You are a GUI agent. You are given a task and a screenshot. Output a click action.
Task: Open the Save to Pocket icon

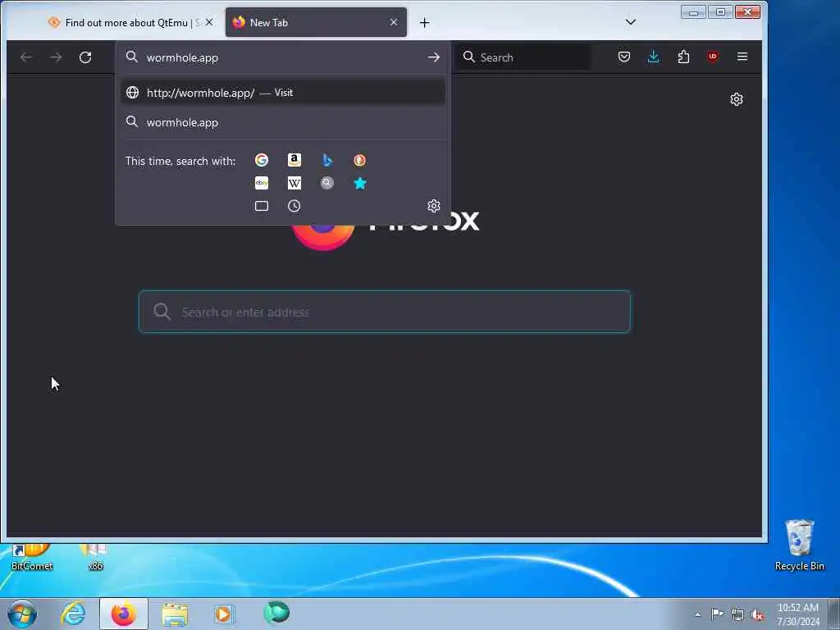623,57
